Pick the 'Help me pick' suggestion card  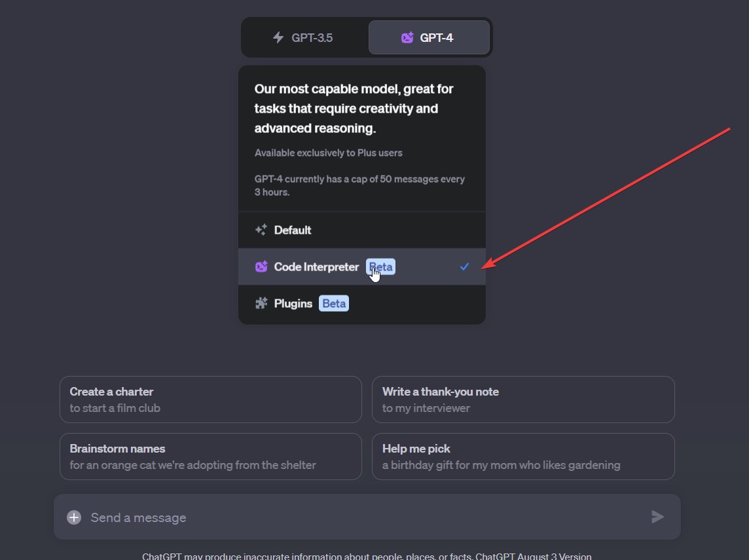(523, 457)
